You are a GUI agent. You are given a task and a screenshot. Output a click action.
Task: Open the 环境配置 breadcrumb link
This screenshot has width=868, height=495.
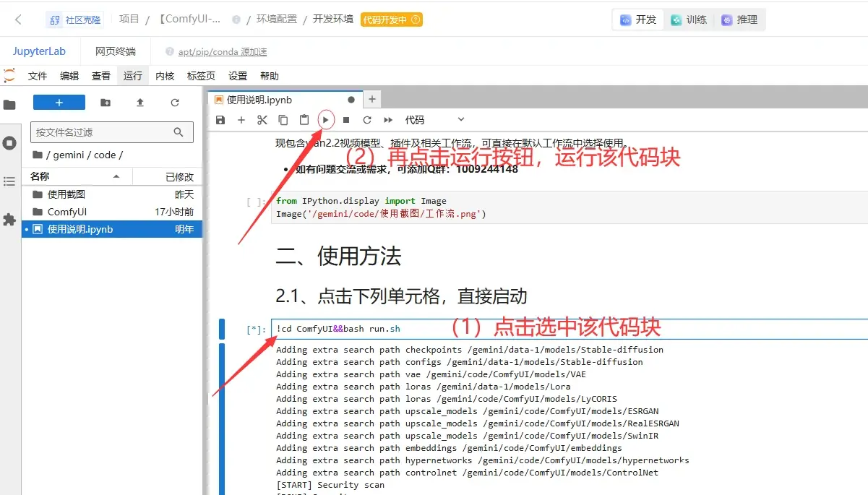tap(277, 20)
